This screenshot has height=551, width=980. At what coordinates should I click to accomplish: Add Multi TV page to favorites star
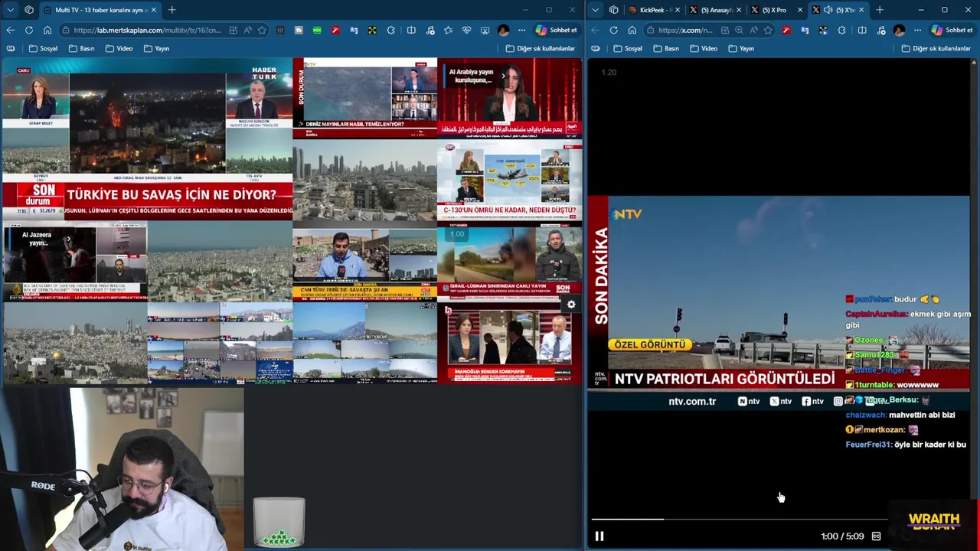pos(262,30)
